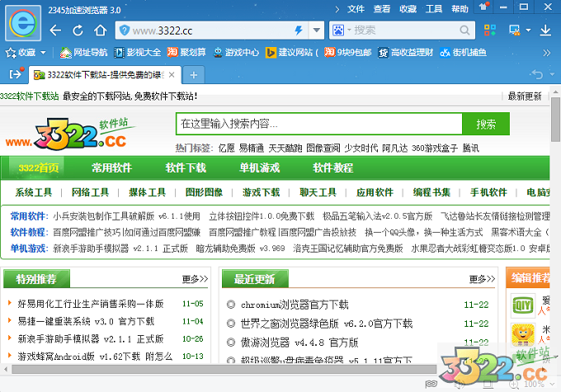
Task: Click 更多>> in 特别推荐 section
Action: (x=195, y=279)
